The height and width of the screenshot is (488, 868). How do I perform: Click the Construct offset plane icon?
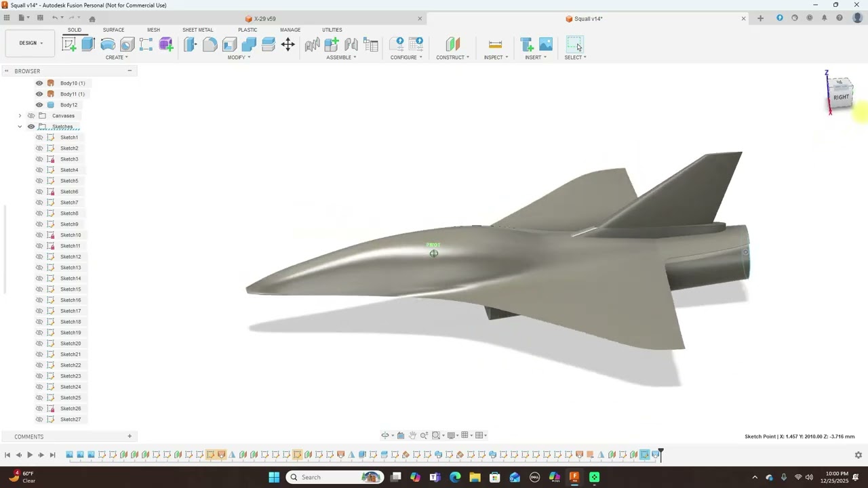coord(452,45)
